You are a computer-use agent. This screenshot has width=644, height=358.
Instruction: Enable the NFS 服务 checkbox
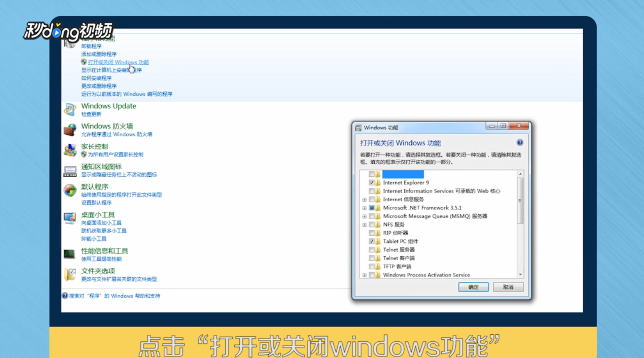[371, 225]
